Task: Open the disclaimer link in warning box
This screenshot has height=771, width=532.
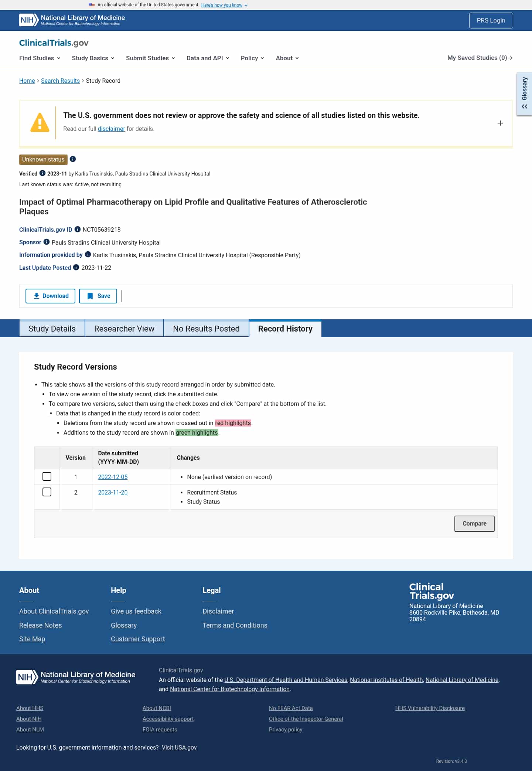Action: pyautogui.click(x=111, y=129)
